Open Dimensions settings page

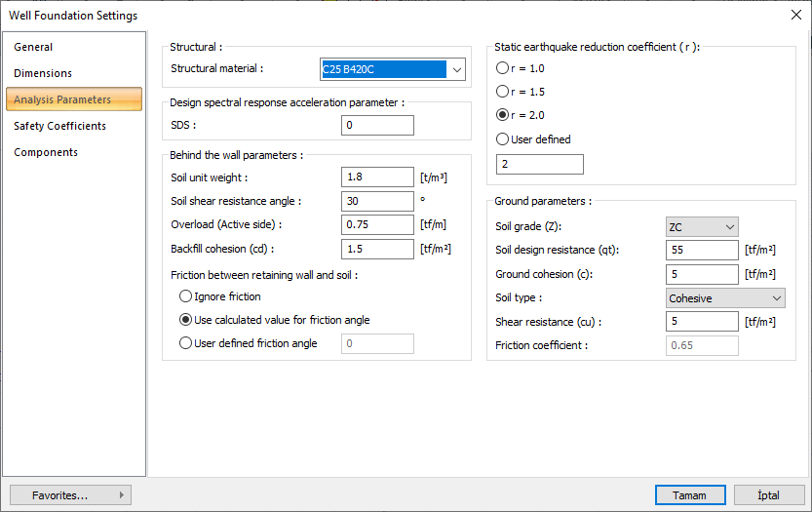[x=43, y=73]
